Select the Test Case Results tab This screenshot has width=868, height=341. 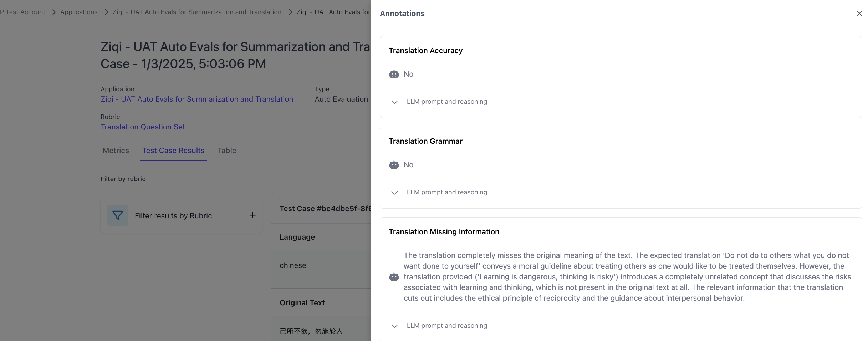pos(173,151)
